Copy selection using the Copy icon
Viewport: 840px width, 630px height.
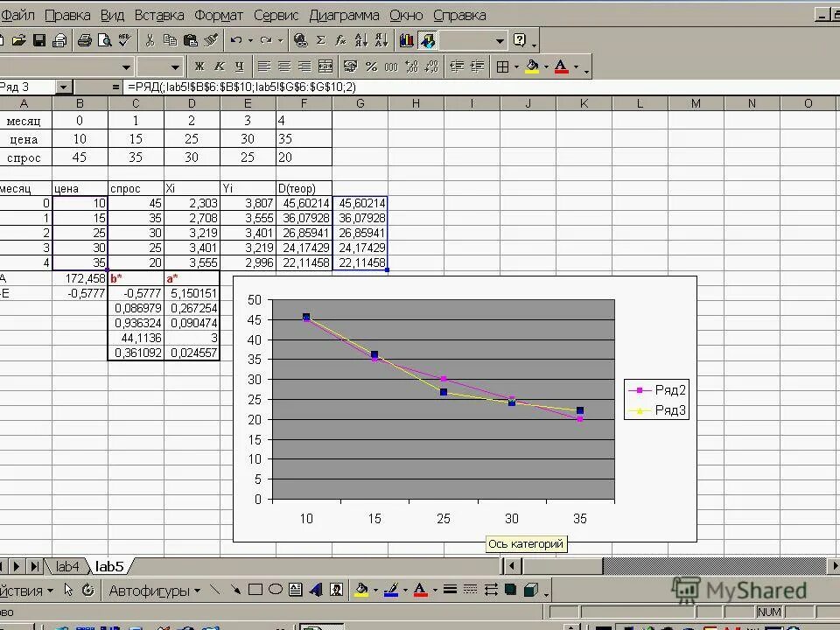pyautogui.click(x=171, y=40)
